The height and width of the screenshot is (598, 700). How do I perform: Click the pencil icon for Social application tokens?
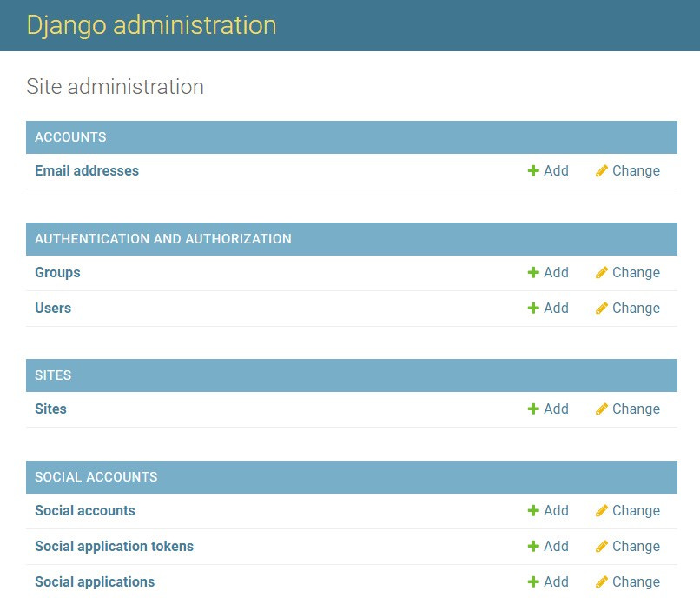[601, 546]
